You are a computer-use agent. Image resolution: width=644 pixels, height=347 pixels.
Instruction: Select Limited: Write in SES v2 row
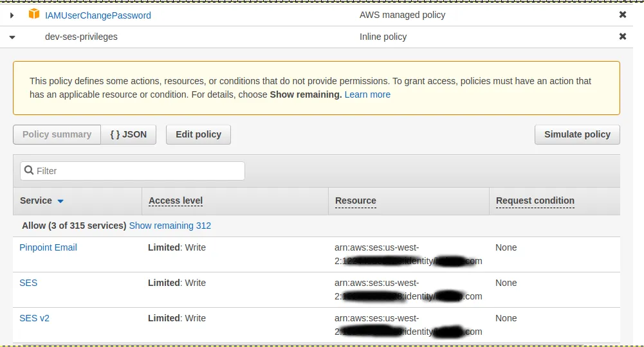177,318
